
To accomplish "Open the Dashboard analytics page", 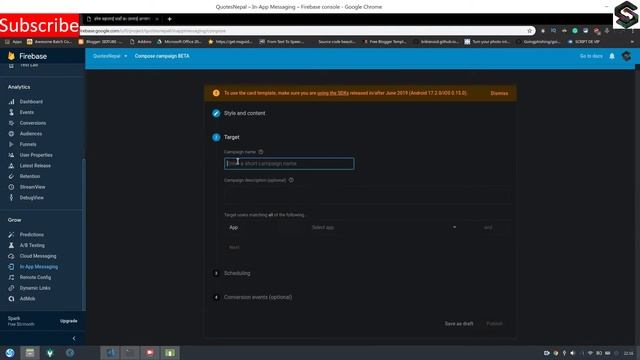I will point(31,102).
